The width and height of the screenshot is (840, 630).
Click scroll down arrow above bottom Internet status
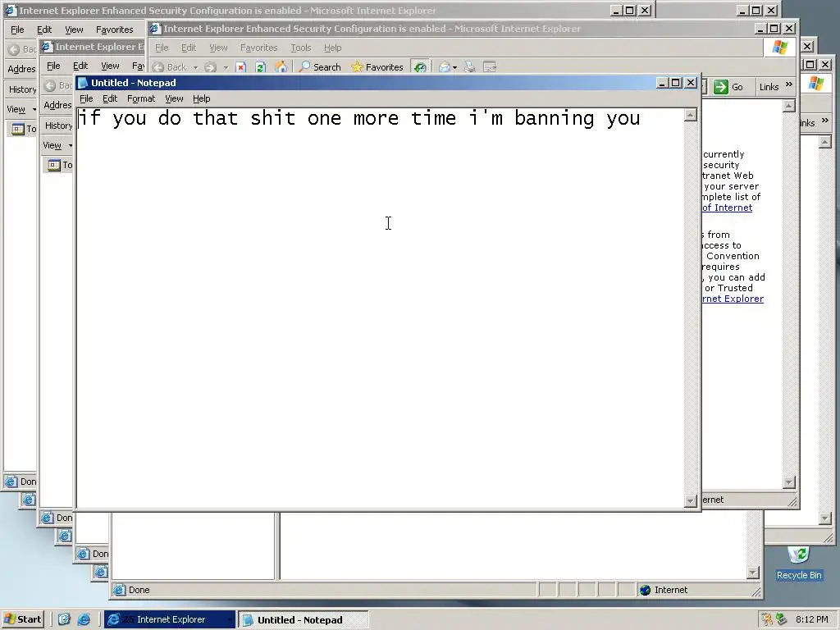(x=753, y=573)
